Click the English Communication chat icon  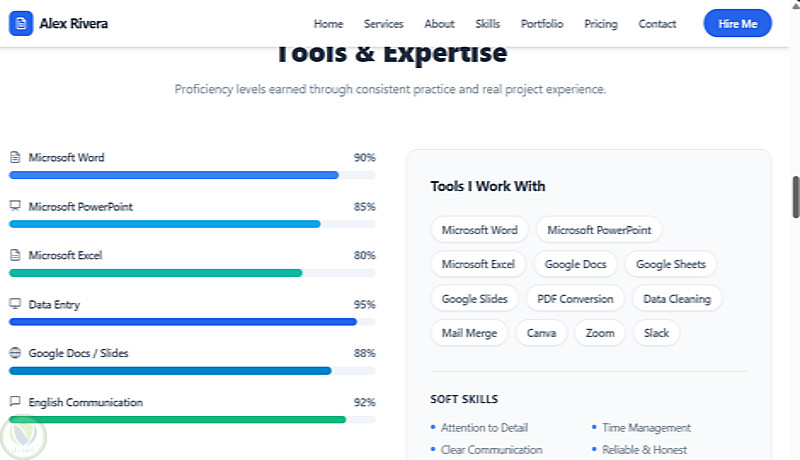point(15,402)
